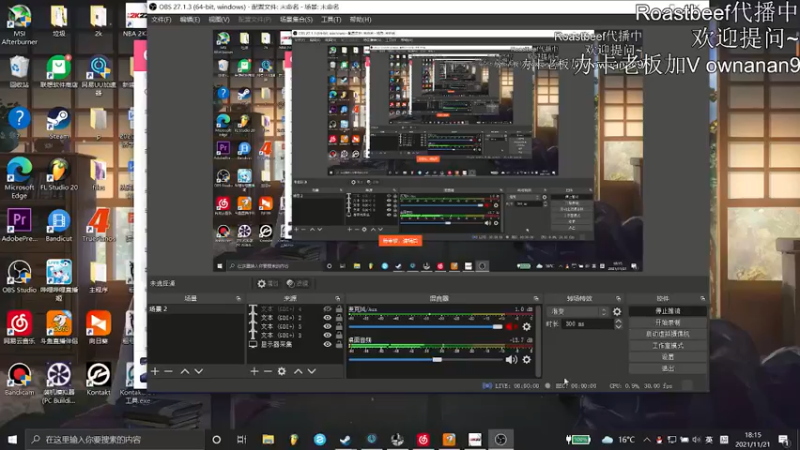Open 设置 settings in controls panel
This screenshot has height=450, width=800.
pyautogui.click(x=668, y=357)
